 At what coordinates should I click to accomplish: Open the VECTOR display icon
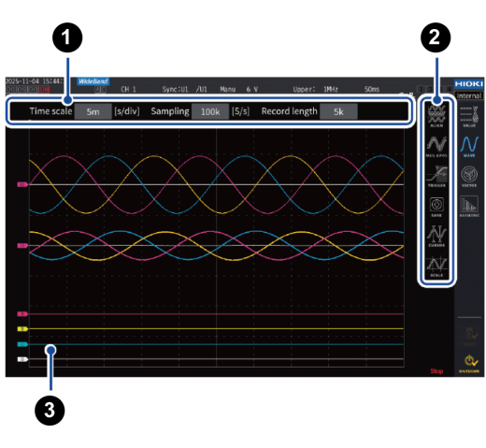(x=469, y=176)
